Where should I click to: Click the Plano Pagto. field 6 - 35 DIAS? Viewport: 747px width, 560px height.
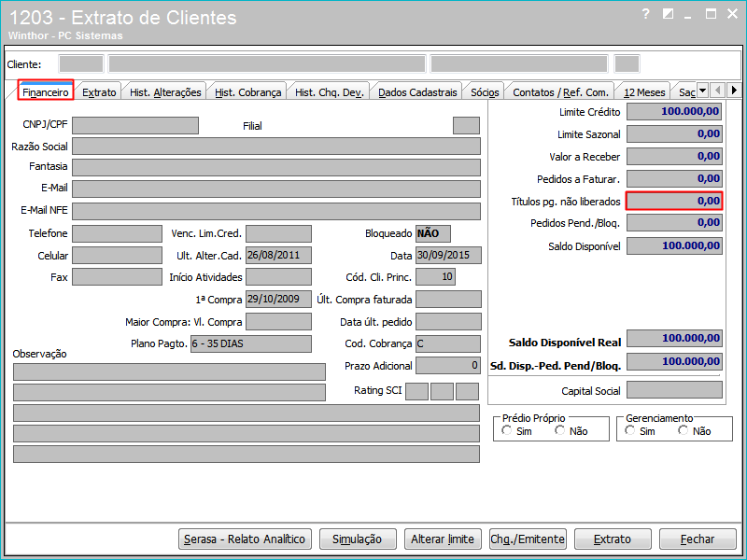pos(251,343)
